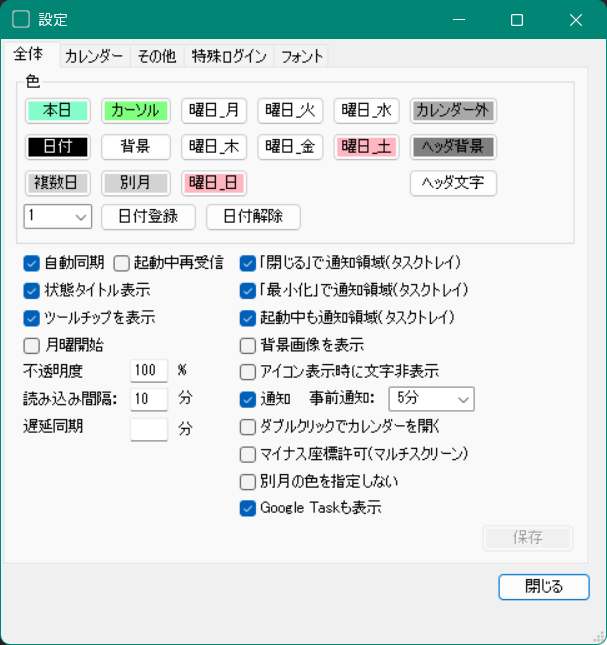
Task: Open the 特殊ログイン tab
Action: click(x=229, y=56)
